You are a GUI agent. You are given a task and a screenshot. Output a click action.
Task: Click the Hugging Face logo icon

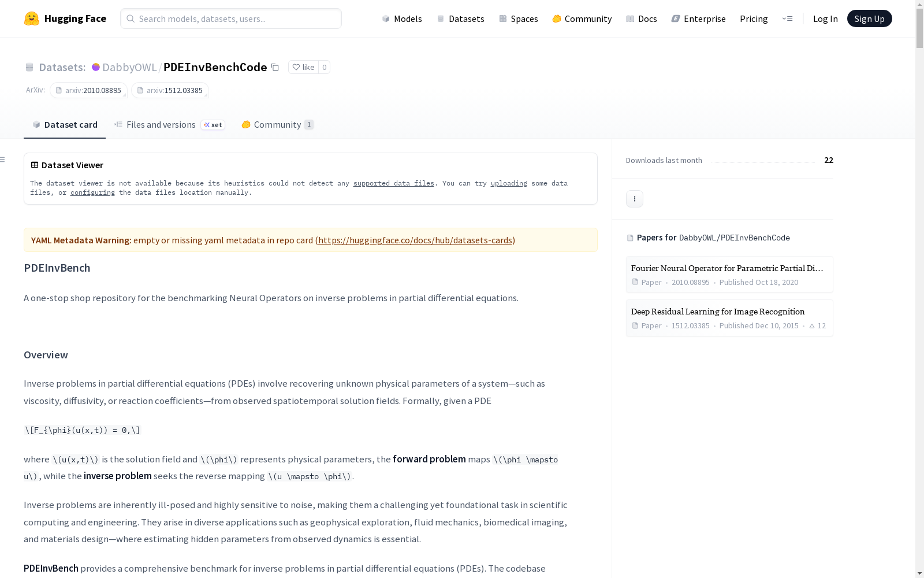click(x=32, y=18)
